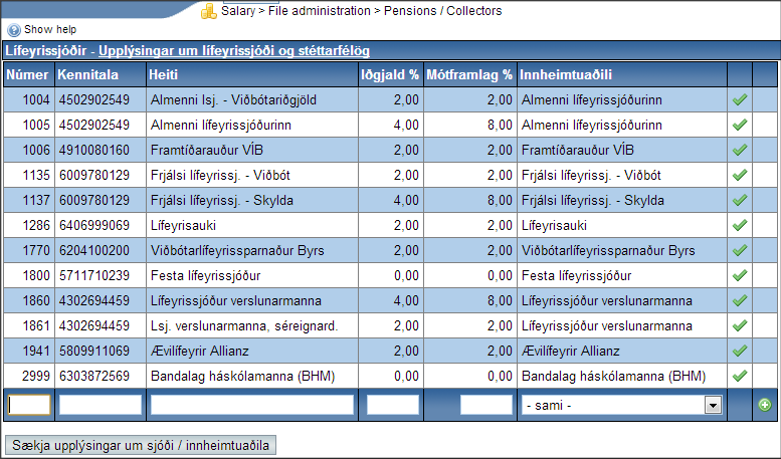781x459 pixels.
Task: Click the salary coins icon in breadcrumb
Action: tap(208, 12)
